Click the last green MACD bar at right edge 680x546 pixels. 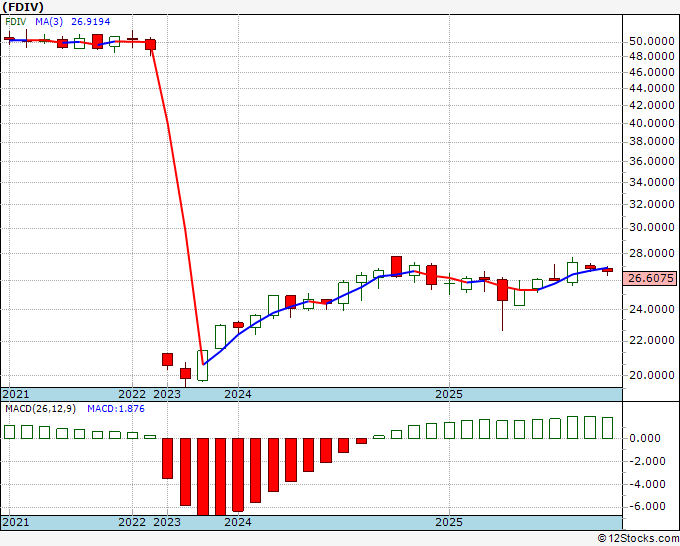click(x=608, y=428)
